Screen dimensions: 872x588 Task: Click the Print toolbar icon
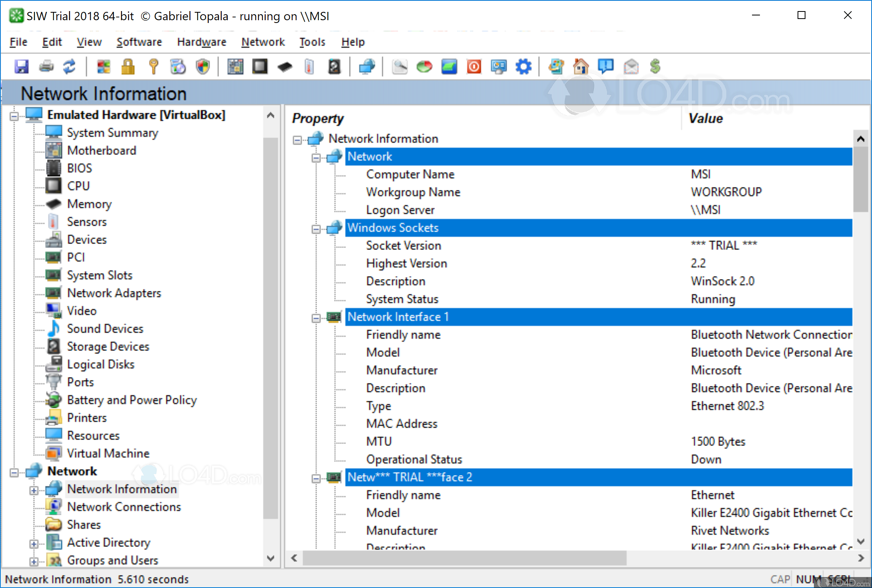click(46, 67)
